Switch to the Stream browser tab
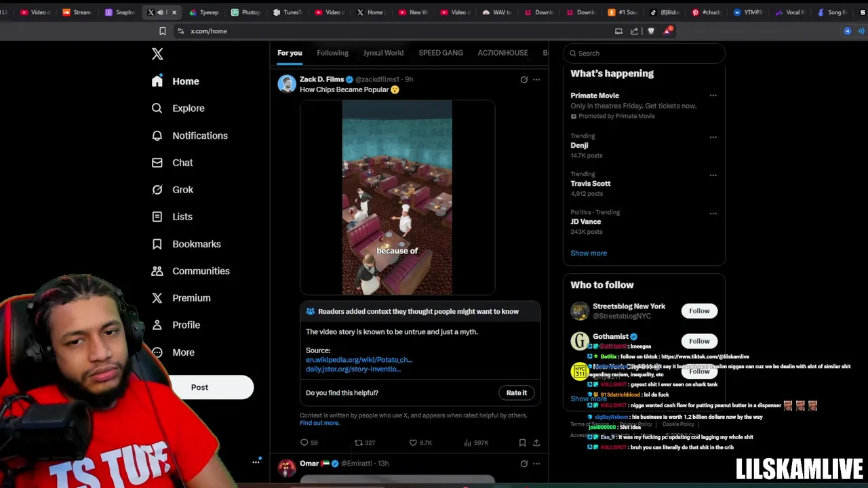The image size is (868, 488). (x=77, y=12)
